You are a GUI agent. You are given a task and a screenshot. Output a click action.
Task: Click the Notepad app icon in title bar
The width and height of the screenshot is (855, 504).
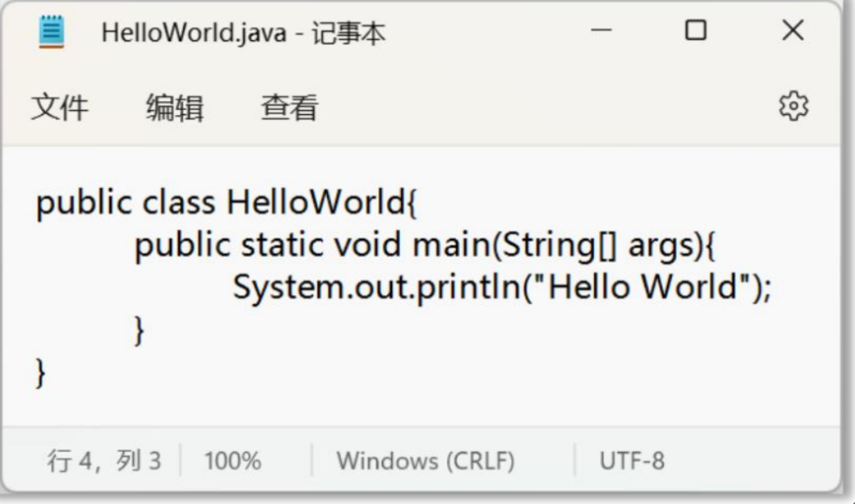pyautogui.click(x=51, y=32)
